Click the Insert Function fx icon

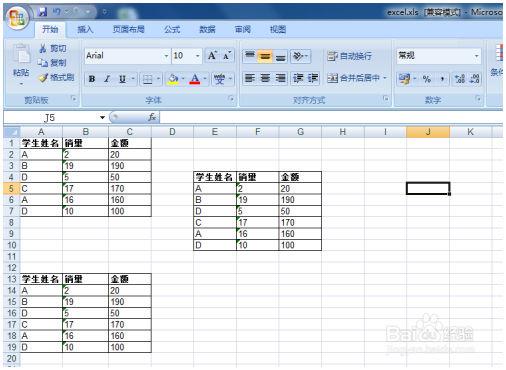152,117
